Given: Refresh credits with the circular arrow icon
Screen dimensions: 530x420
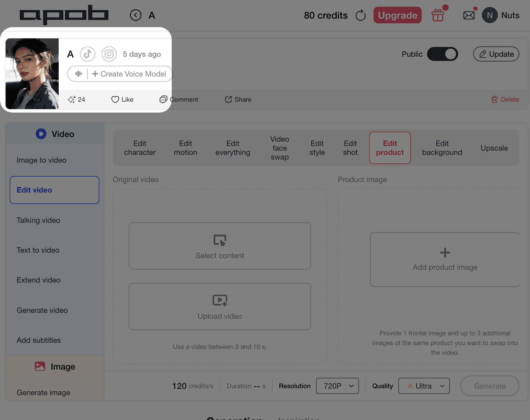Looking at the screenshot, I should [361, 16].
